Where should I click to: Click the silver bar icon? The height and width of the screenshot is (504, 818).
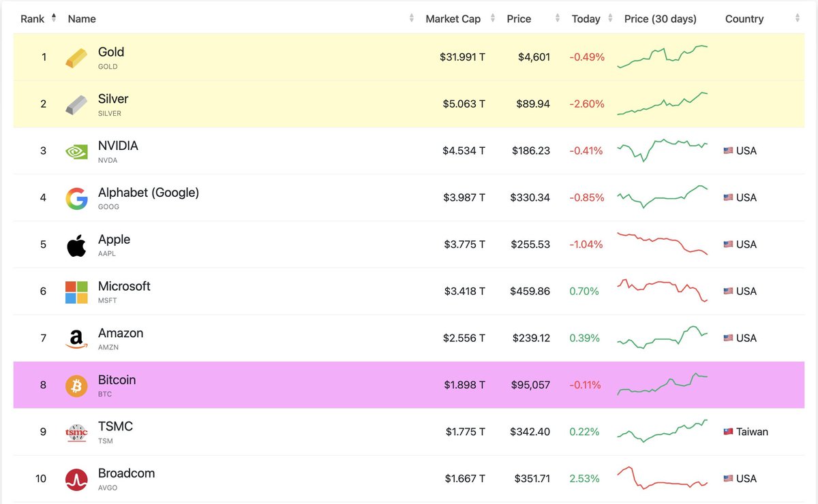point(76,104)
